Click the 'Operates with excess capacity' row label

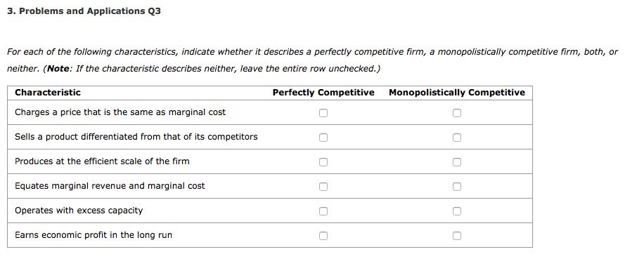(x=79, y=211)
